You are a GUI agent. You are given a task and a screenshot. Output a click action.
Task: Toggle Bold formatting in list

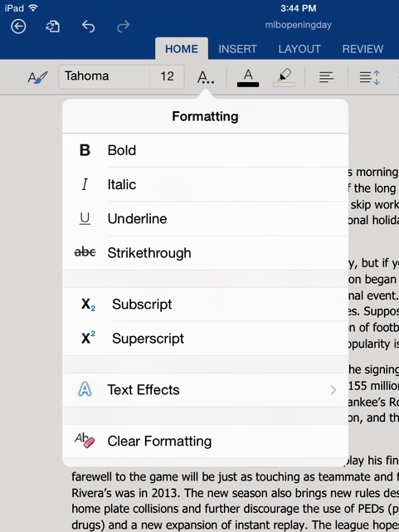(205, 150)
